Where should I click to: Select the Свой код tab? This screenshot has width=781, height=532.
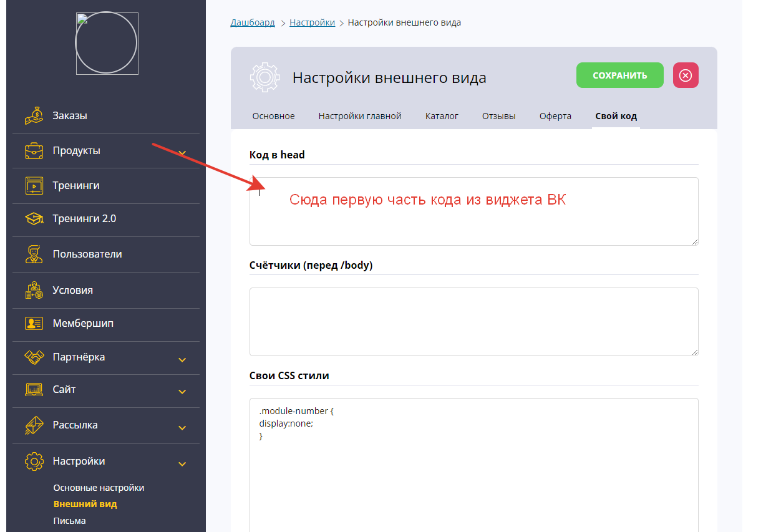616,116
